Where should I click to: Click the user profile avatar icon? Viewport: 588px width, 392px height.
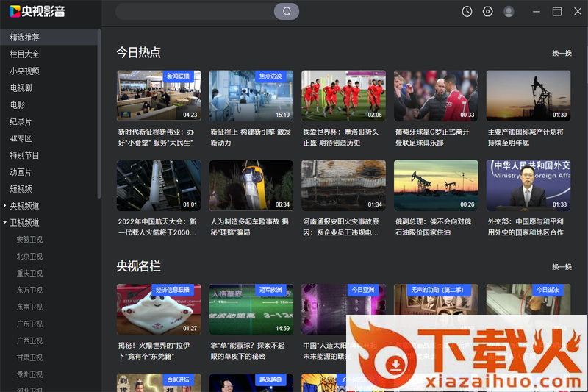click(509, 12)
